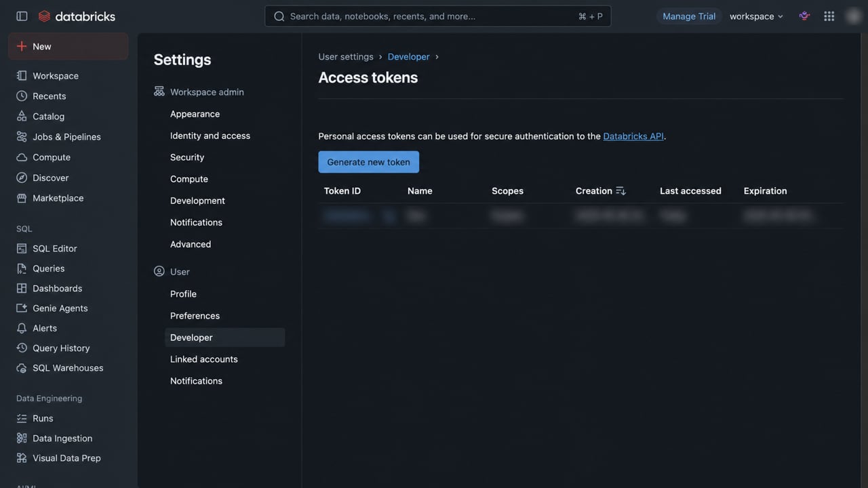
Task: Open Development settings
Action: (197, 201)
